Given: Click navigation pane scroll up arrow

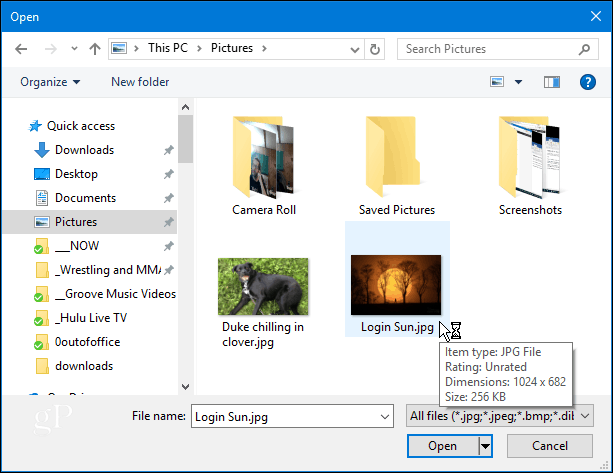Looking at the screenshot, I should pos(186,107).
